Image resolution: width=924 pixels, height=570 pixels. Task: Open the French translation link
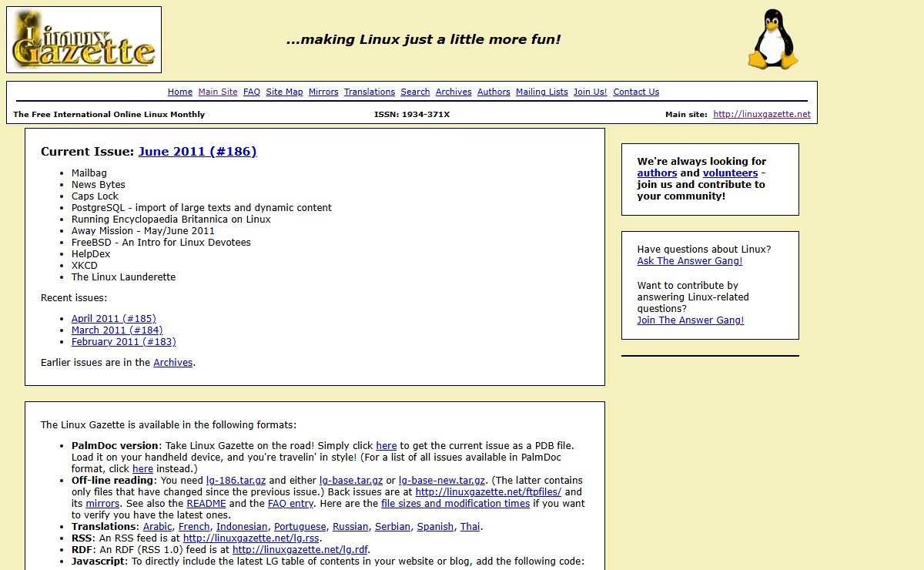click(x=194, y=527)
